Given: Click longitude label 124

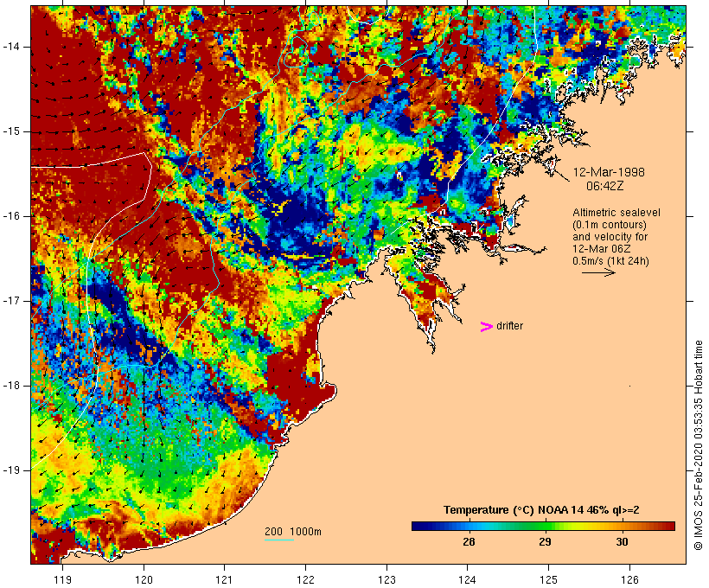Looking at the screenshot, I should tap(467, 580).
